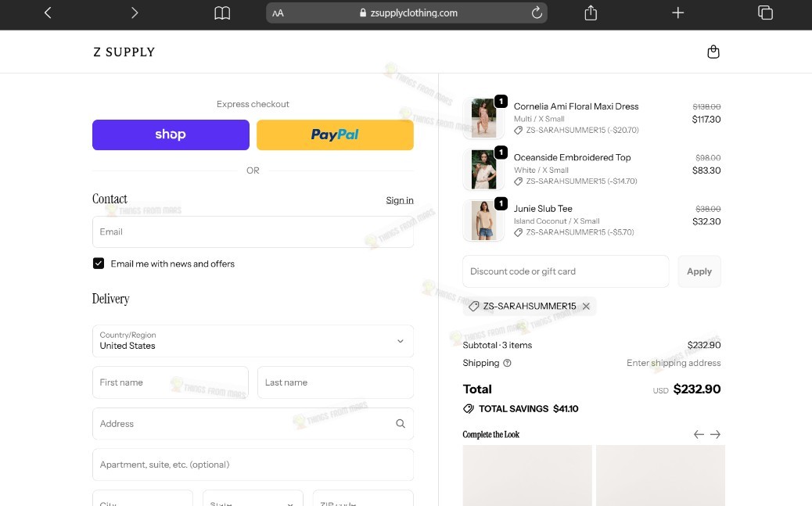
Task: Click Cornelia Ami Floral Maxi Dress thumbnail
Action: coord(483,118)
